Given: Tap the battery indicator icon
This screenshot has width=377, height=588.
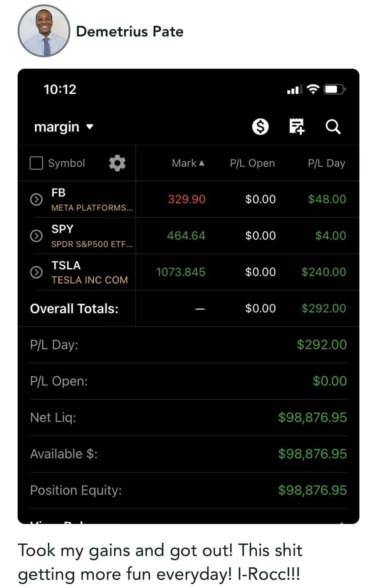Looking at the screenshot, I should pyautogui.click(x=335, y=90).
